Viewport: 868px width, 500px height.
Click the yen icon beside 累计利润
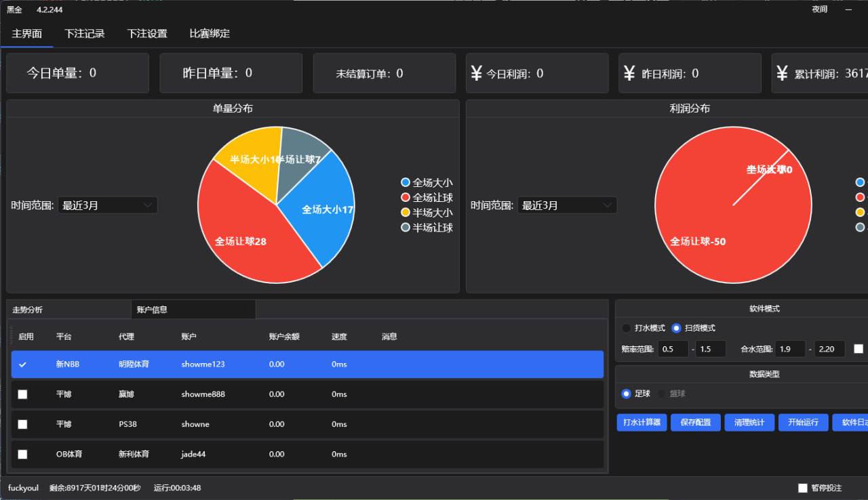tap(782, 73)
